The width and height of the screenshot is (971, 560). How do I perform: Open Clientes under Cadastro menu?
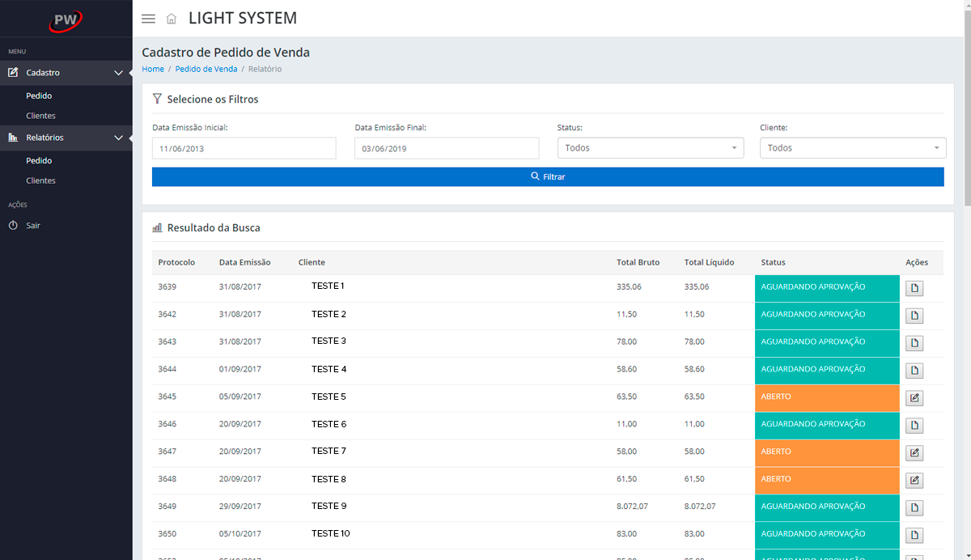[41, 116]
